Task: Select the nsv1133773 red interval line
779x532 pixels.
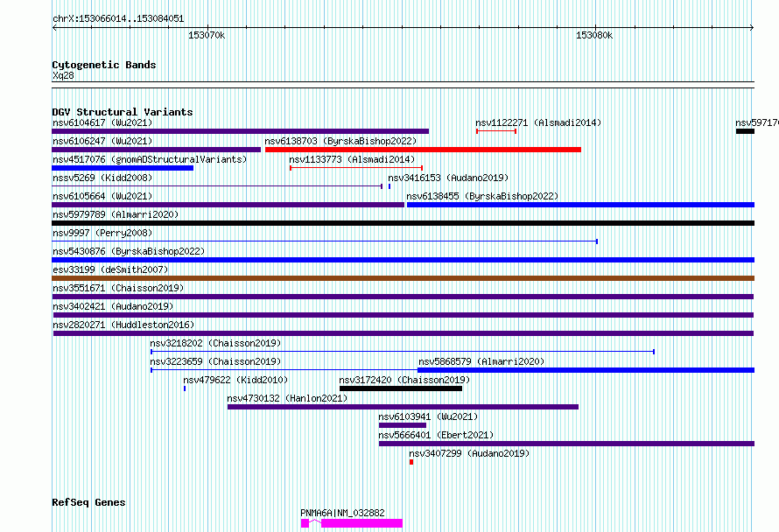Action: click(356, 168)
